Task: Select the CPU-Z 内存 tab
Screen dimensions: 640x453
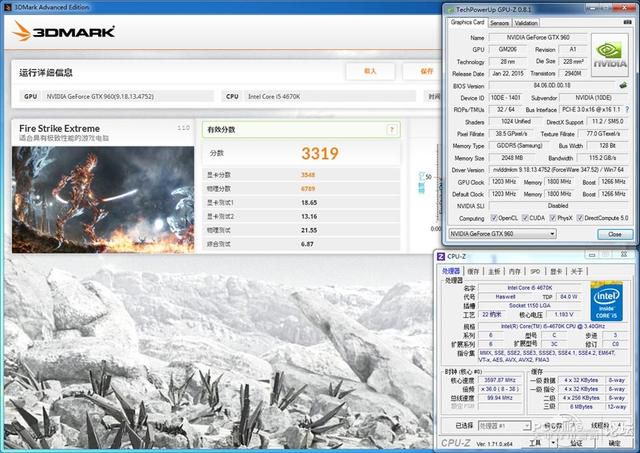Action: (x=515, y=271)
